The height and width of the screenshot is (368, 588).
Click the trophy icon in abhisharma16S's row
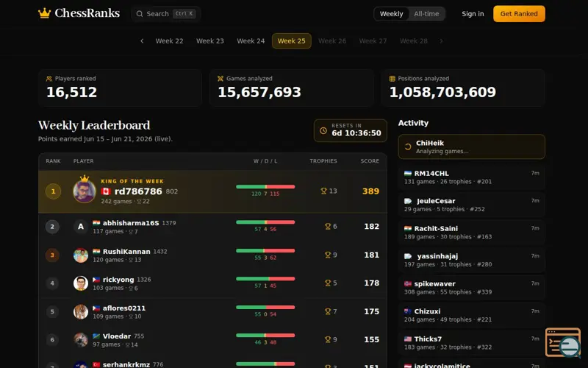328,226
